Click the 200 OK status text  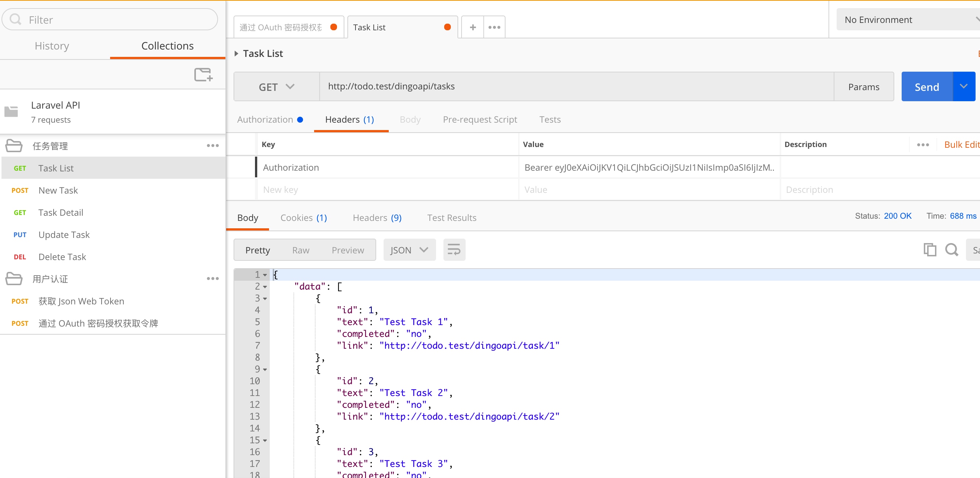coord(898,216)
